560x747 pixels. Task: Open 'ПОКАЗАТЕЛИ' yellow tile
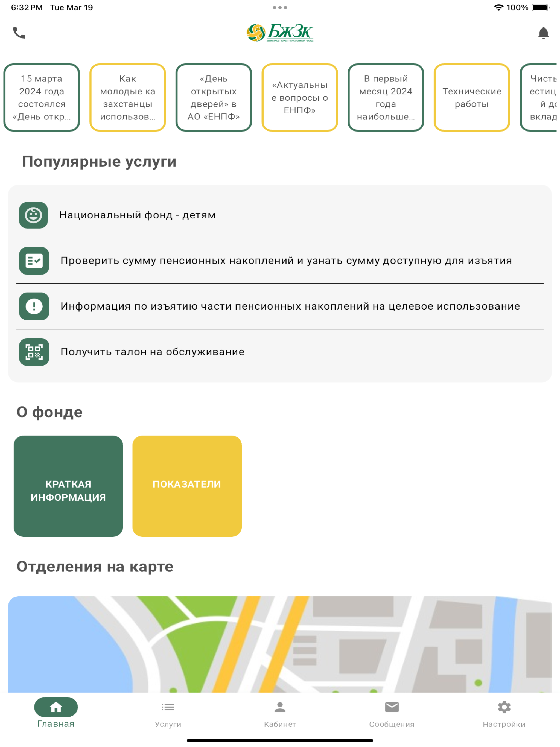(187, 486)
